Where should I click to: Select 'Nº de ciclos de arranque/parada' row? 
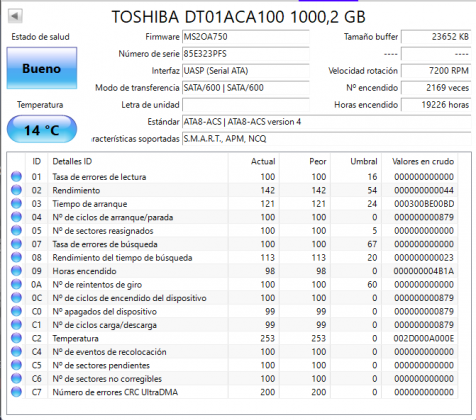(233, 217)
